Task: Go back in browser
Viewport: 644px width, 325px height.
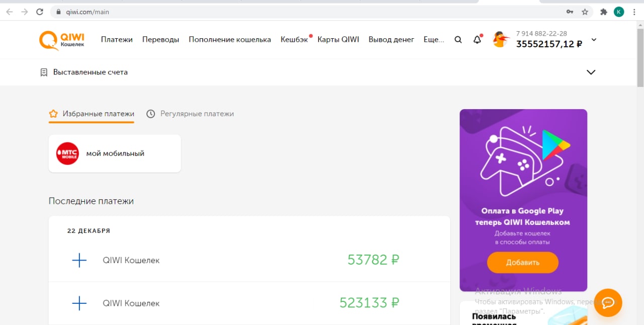Action: click(x=10, y=12)
